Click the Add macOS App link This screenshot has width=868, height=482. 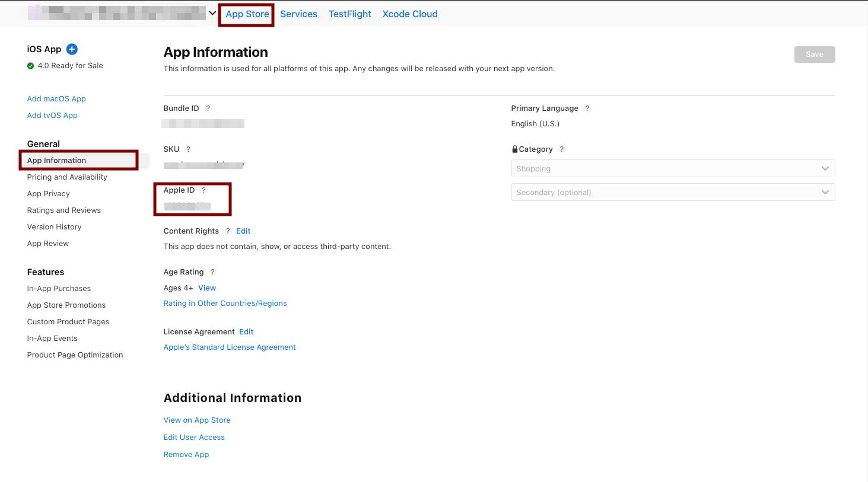tap(56, 99)
